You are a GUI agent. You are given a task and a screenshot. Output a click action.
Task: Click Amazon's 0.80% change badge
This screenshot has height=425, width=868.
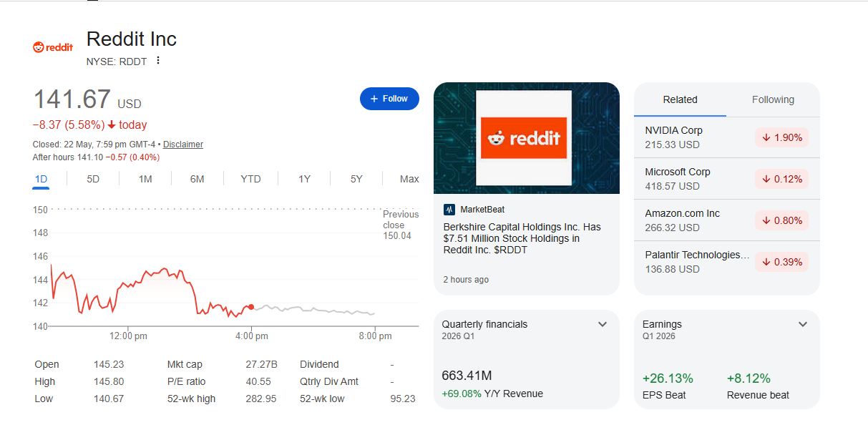coord(781,220)
